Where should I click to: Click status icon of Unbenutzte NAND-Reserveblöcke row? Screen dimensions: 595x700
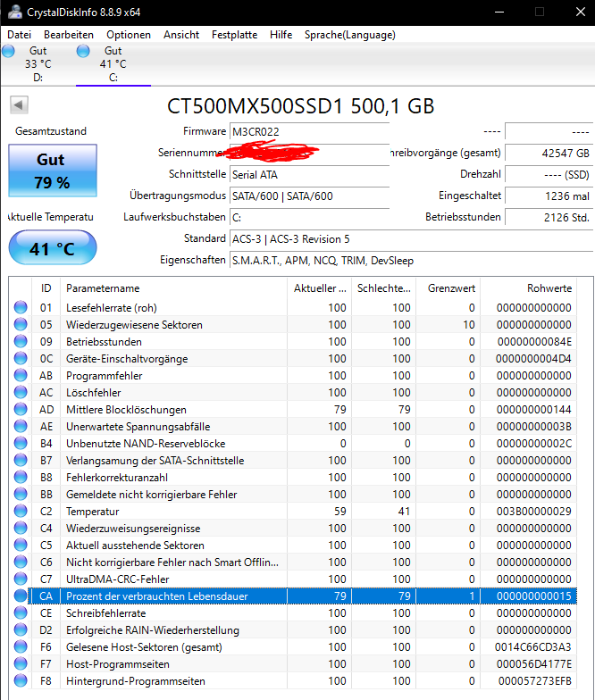pyautogui.click(x=21, y=443)
